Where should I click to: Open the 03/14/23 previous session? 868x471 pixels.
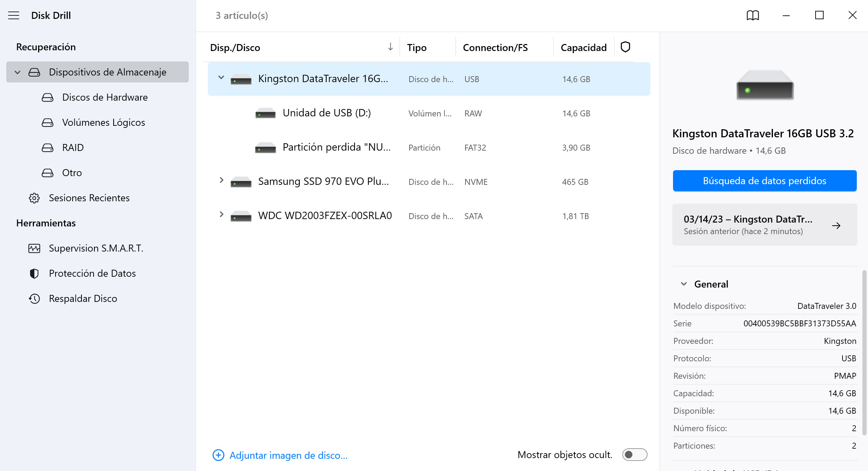765,225
